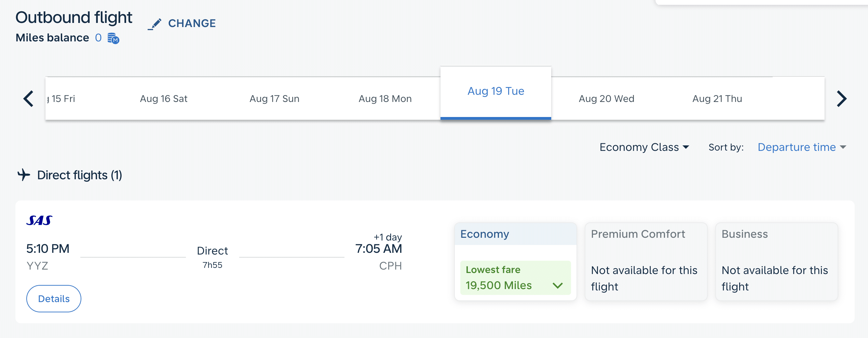Click the airplane icon beside Direct flights
Image resolution: width=868 pixels, height=338 pixels.
coord(24,175)
